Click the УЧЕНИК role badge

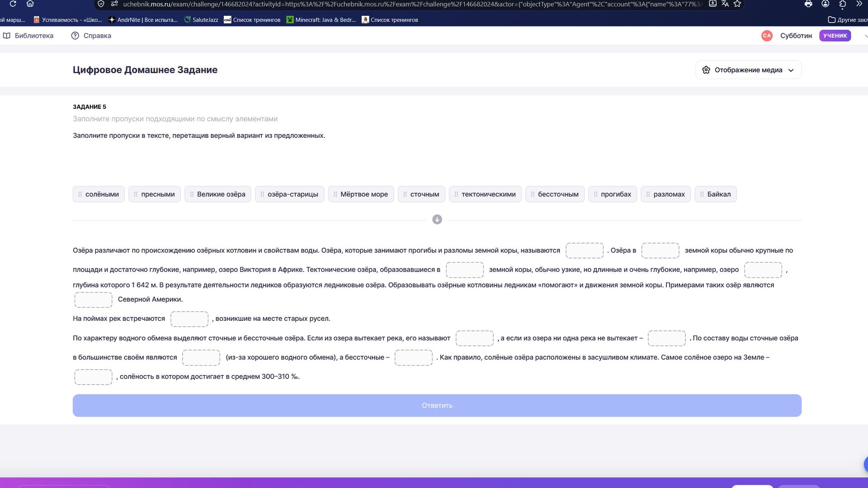[x=835, y=36]
